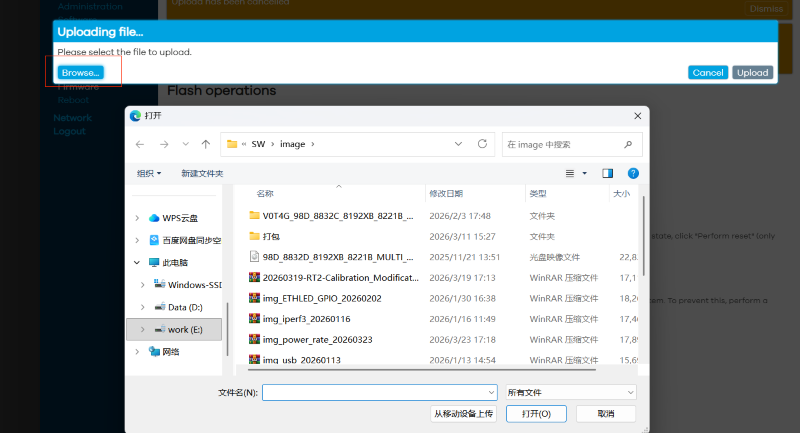Select the img_iperf3_20260116 WinRAR archive
The image size is (800, 433).
[308, 319]
